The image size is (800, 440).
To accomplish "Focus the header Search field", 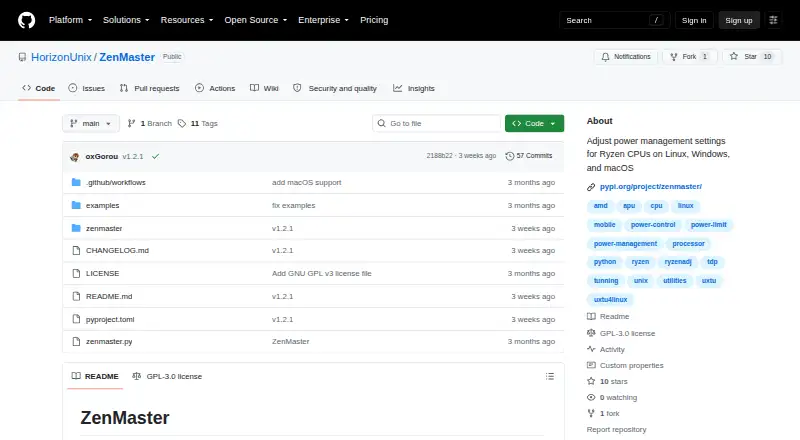I will pyautogui.click(x=614, y=20).
